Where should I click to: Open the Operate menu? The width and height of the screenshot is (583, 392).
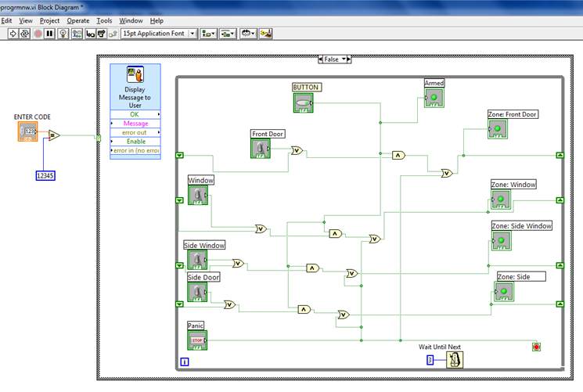coord(77,20)
